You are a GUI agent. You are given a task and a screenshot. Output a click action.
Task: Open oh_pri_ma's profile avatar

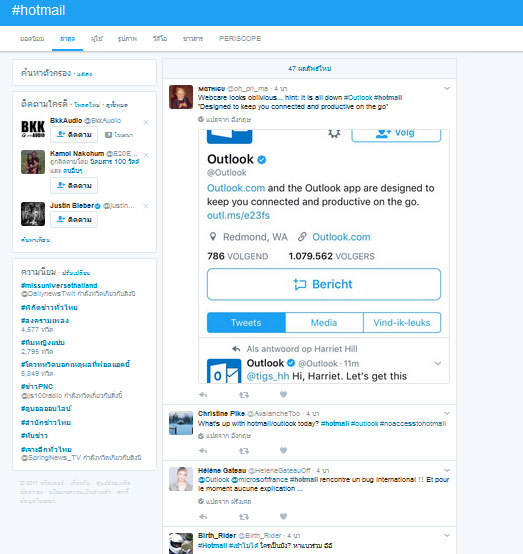181,97
